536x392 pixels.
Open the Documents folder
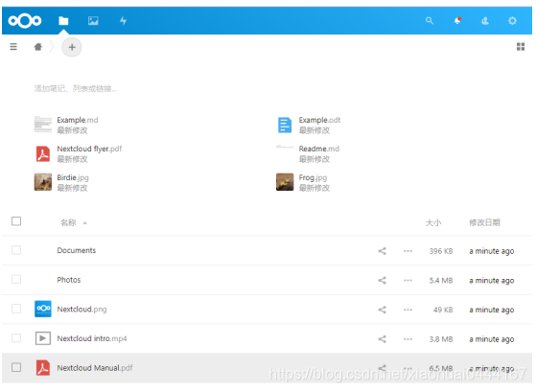tap(77, 250)
